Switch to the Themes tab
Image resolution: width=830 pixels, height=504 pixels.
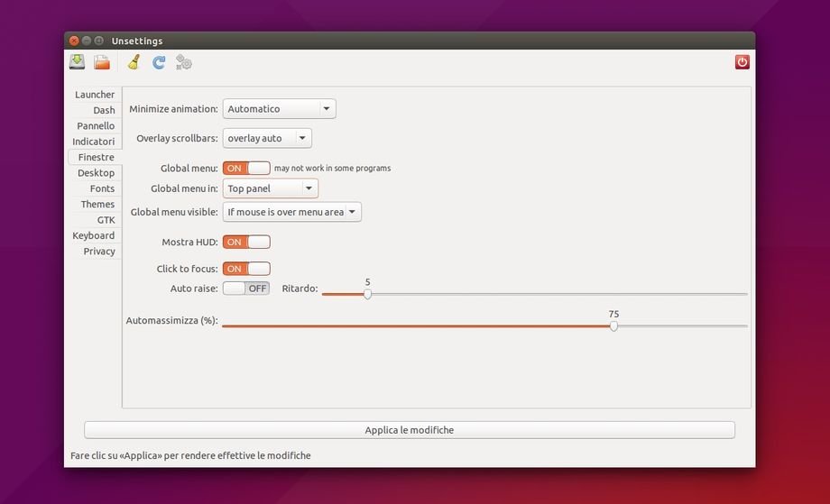point(97,204)
